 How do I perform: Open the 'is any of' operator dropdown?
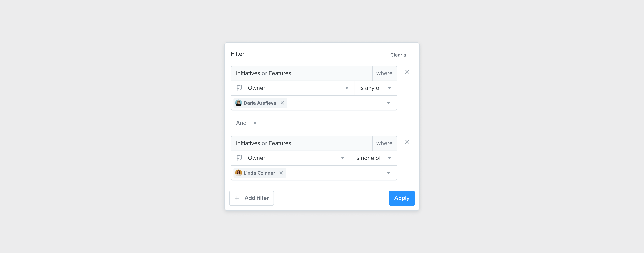point(389,88)
